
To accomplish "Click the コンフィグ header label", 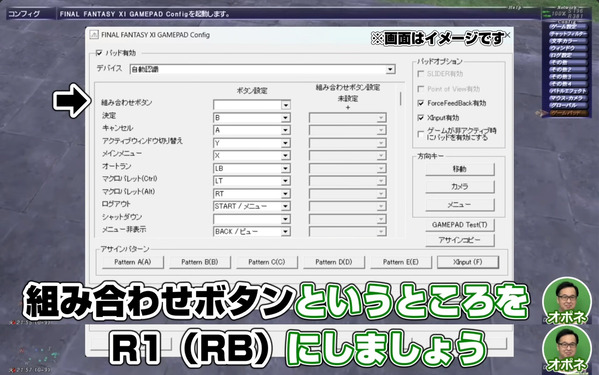I will click(24, 14).
